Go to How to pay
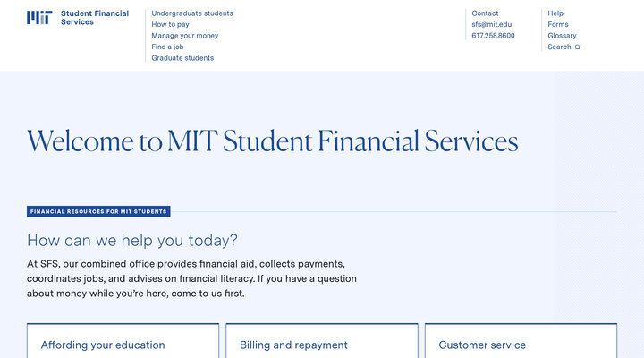 (170, 24)
